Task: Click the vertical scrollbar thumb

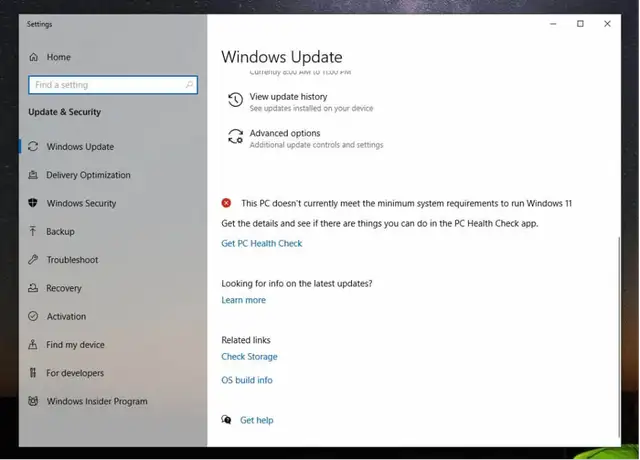Action: [618, 337]
